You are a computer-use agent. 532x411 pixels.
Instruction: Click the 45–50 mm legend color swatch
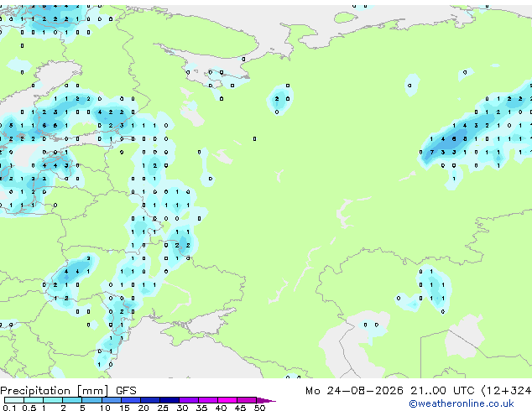[247, 400]
